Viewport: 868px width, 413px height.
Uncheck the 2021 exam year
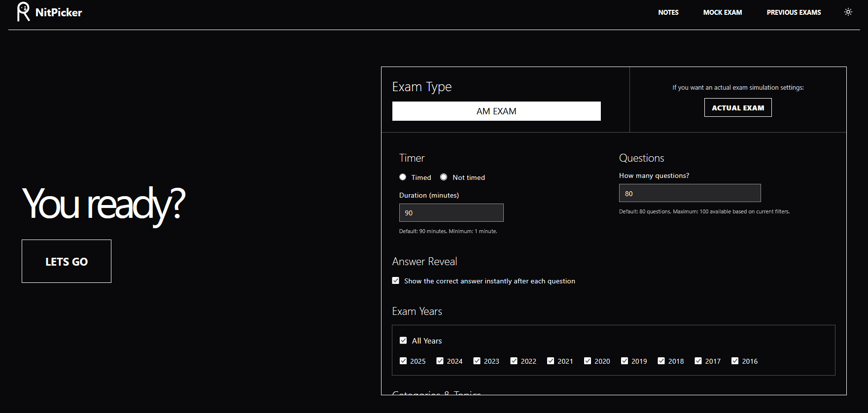tap(551, 361)
